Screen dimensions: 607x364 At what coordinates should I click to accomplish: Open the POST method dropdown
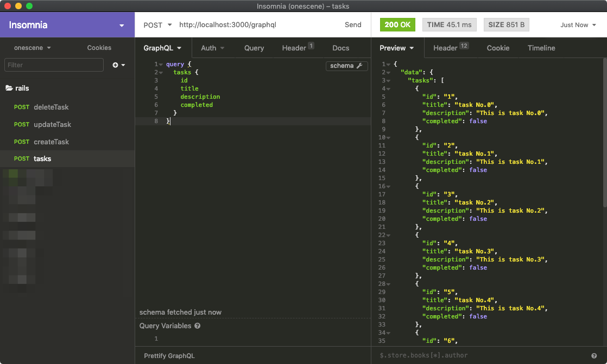coord(157,25)
